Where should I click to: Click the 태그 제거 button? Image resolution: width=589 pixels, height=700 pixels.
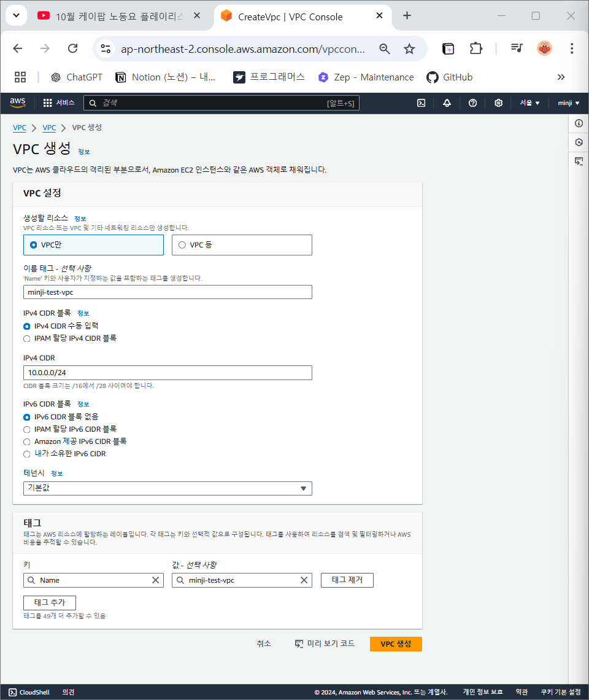pyautogui.click(x=347, y=580)
